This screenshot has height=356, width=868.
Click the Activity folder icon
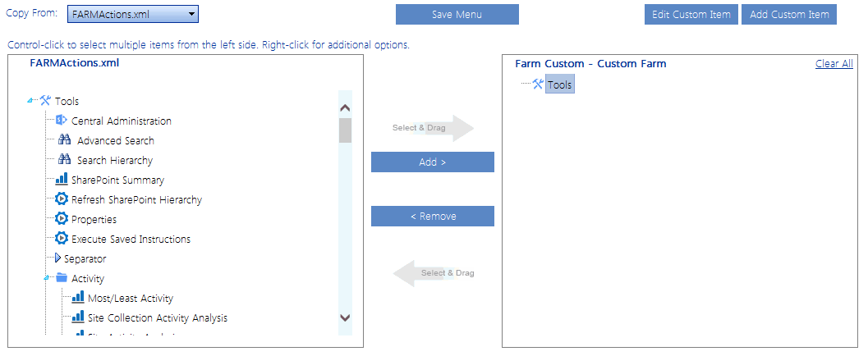pyautogui.click(x=61, y=278)
